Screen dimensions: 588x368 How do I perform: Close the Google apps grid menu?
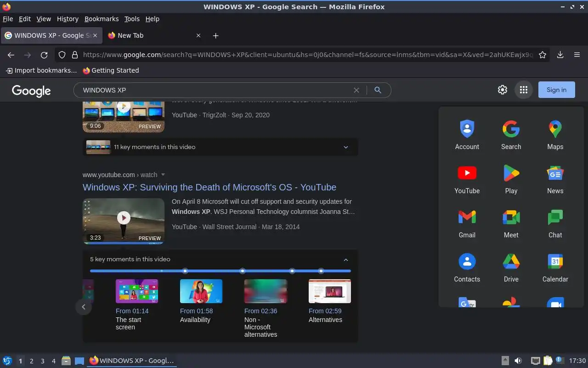pyautogui.click(x=523, y=90)
